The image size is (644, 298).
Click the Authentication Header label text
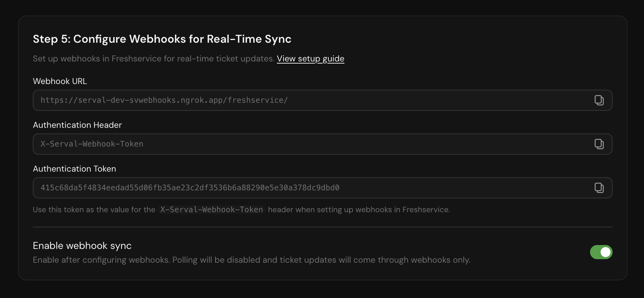(77, 125)
